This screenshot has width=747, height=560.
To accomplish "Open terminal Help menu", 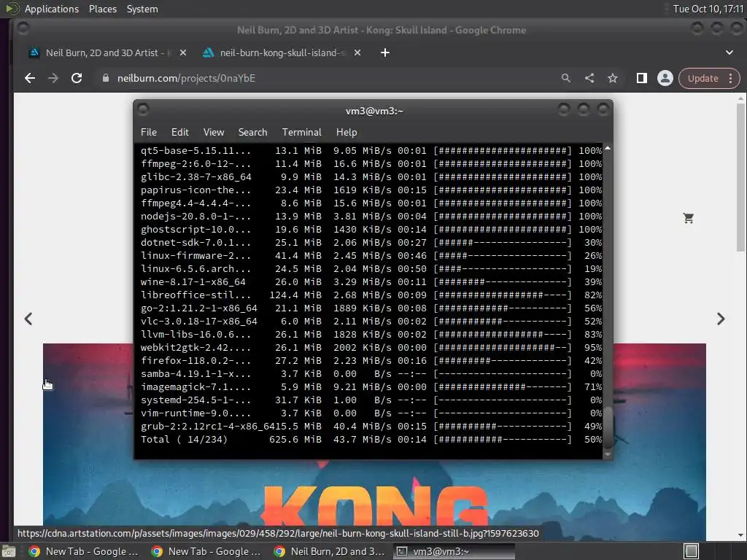I will click(347, 132).
